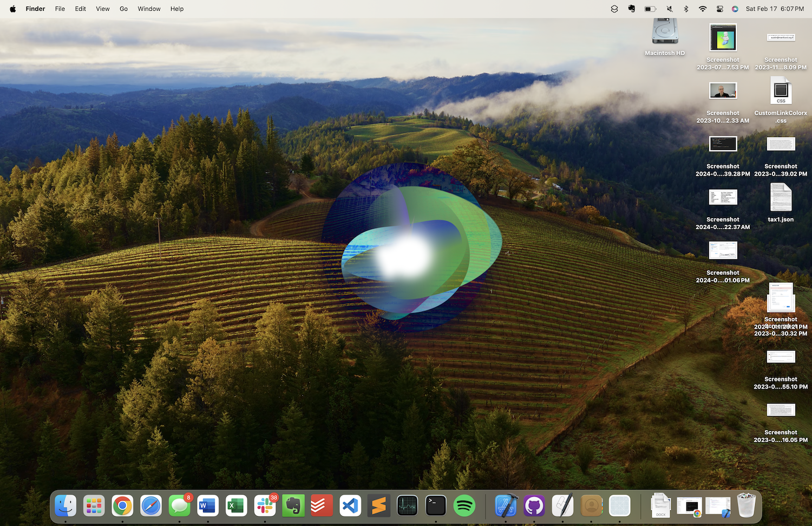The image size is (812, 526).
Task: Select screenshot 2023-0....55.10 PM on desktop
Action: tap(781, 357)
